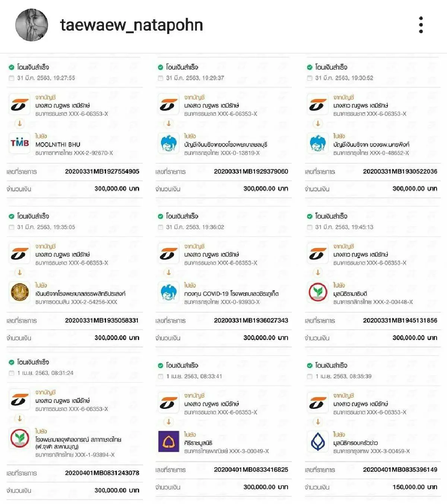This screenshot has width=447, height=504.
Task: Click Kasikorn logo beside โรงพยาบาลจุฬาลงกรณ์
Action: [20, 438]
